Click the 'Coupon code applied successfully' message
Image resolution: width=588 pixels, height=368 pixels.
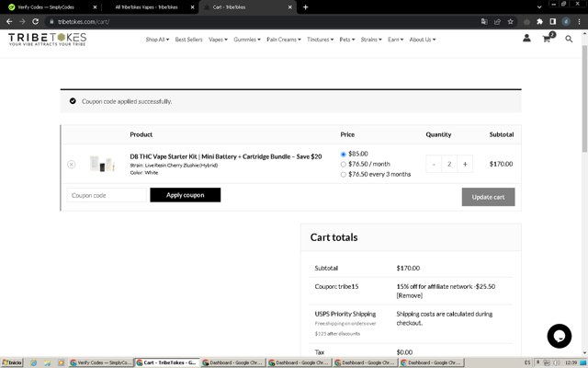point(127,101)
